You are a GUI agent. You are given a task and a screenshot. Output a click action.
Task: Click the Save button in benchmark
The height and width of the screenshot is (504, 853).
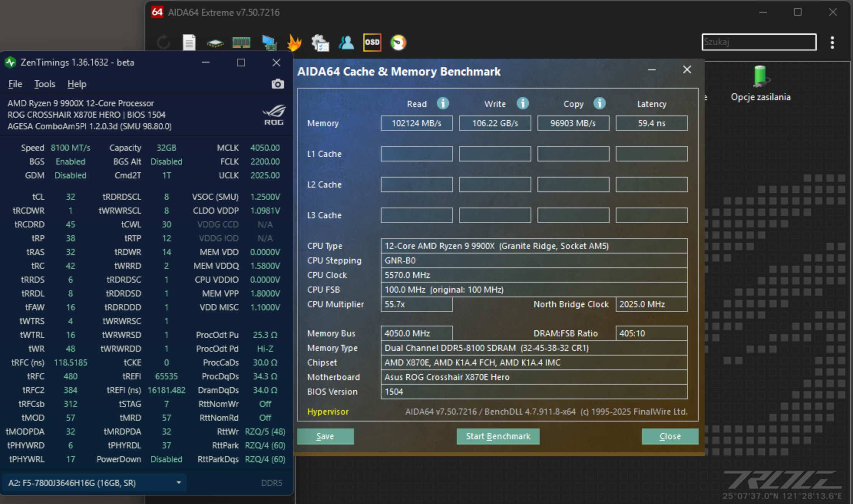click(x=325, y=436)
